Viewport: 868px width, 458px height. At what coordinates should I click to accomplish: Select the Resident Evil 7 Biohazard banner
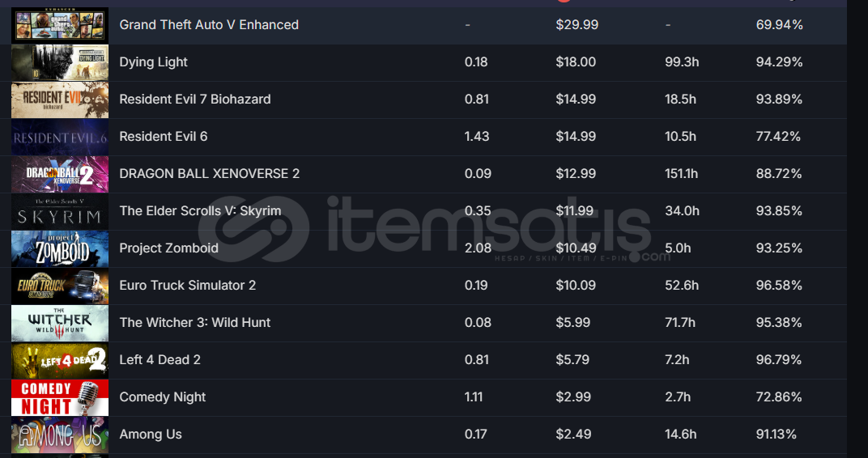pyautogui.click(x=60, y=100)
